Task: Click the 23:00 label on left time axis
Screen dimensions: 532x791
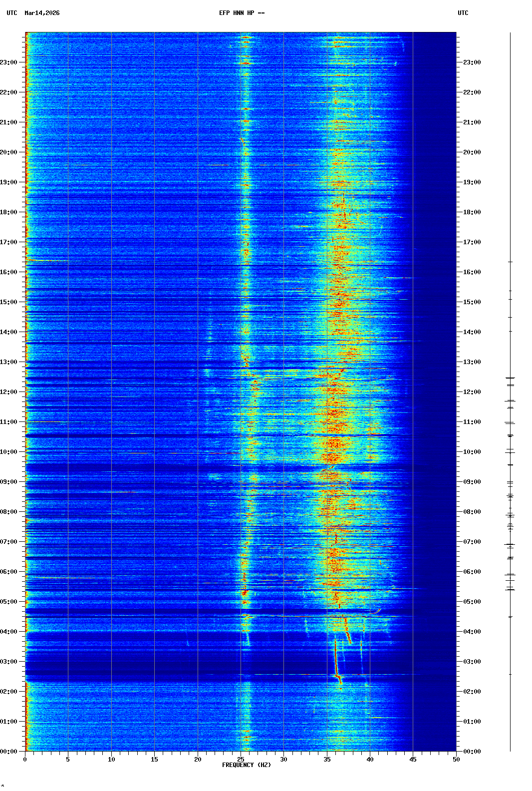Action: click(x=9, y=62)
